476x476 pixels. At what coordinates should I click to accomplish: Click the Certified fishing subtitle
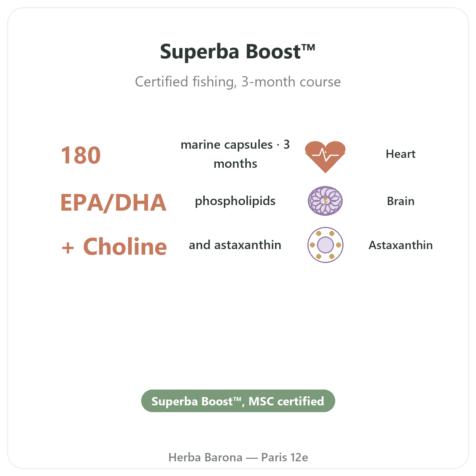pyautogui.click(x=238, y=82)
